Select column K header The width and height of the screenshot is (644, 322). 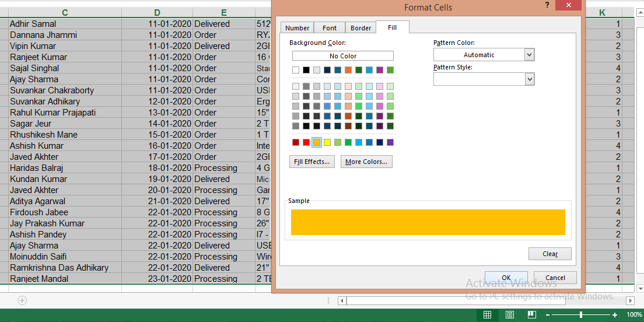(x=602, y=13)
